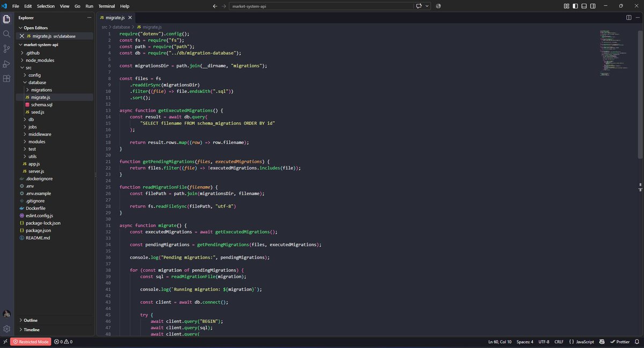644x348 pixels.
Task: Click the VS Code logo icon
Action: [x=4, y=6]
